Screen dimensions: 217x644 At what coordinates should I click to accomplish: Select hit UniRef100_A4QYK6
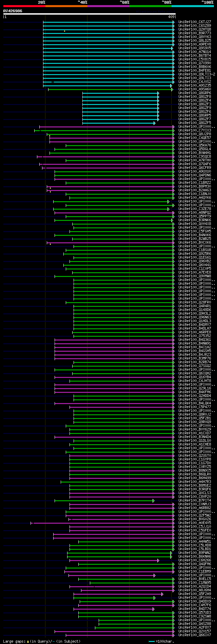[195, 197]
